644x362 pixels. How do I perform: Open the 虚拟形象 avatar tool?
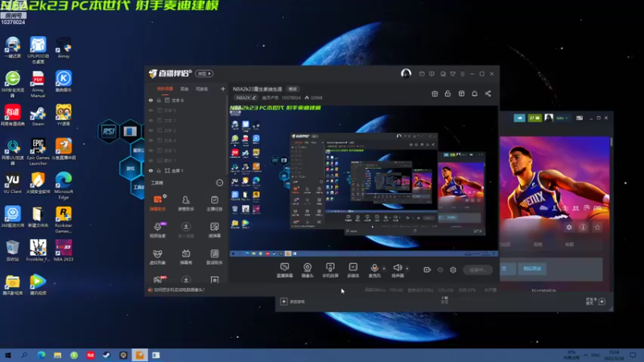click(158, 257)
